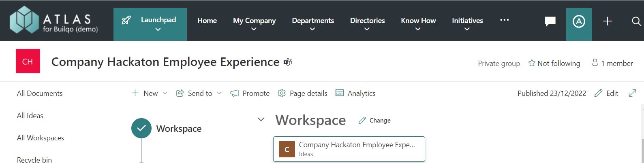Click the plus icon in header
Screen dimensions: 644x163
click(x=607, y=21)
